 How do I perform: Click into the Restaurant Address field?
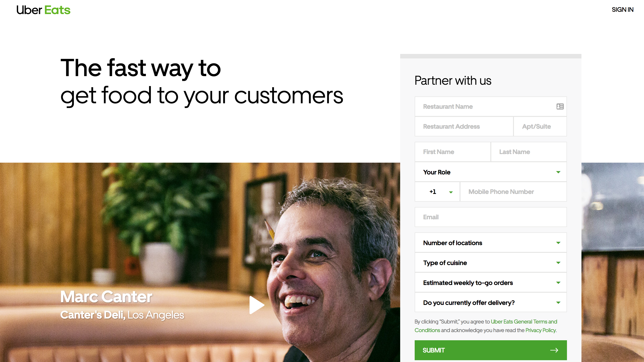coord(464,126)
